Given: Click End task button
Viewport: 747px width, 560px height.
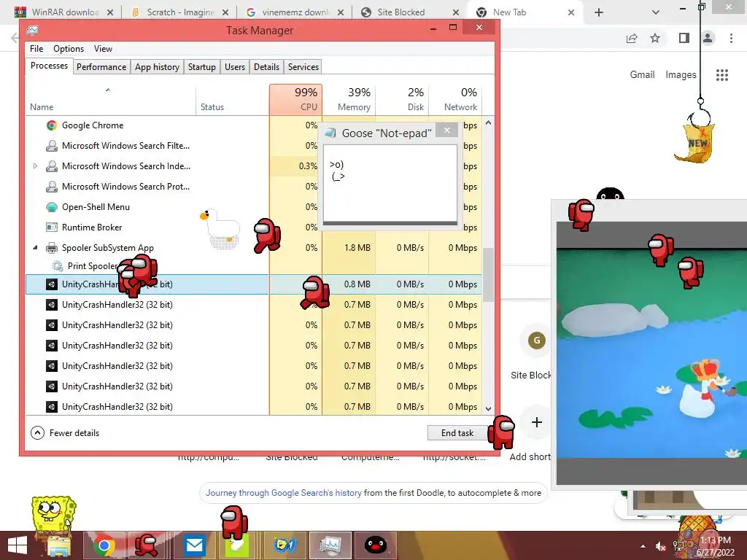Looking at the screenshot, I should pos(457,433).
